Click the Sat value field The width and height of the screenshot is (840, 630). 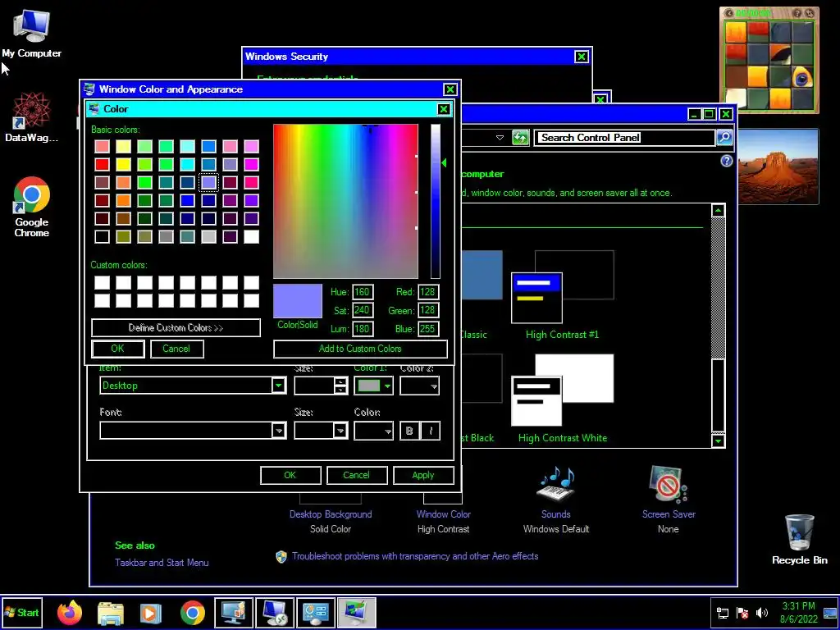tap(363, 310)
